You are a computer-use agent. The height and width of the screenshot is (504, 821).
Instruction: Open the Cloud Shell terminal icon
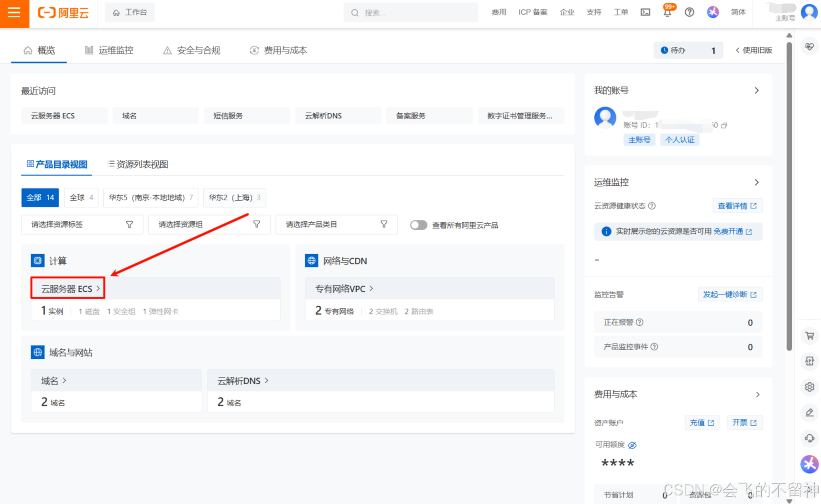(646, 12)
